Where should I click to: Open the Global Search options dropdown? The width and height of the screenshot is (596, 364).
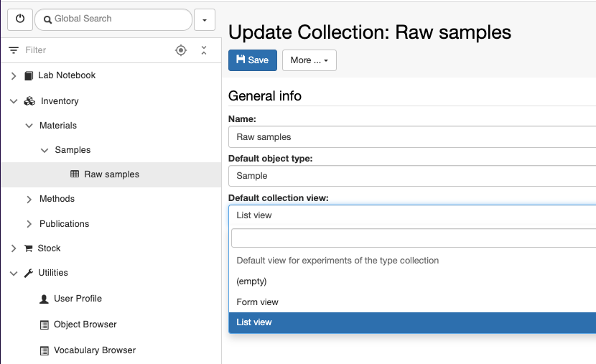coord(205,20)
